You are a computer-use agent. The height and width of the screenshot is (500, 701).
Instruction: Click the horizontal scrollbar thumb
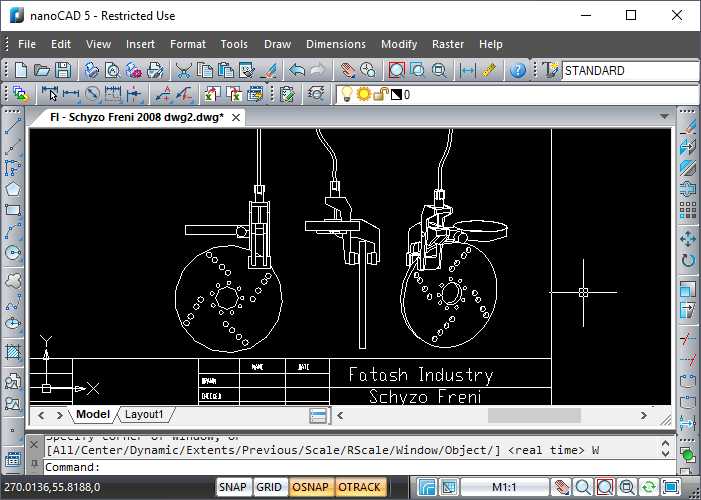534,415
